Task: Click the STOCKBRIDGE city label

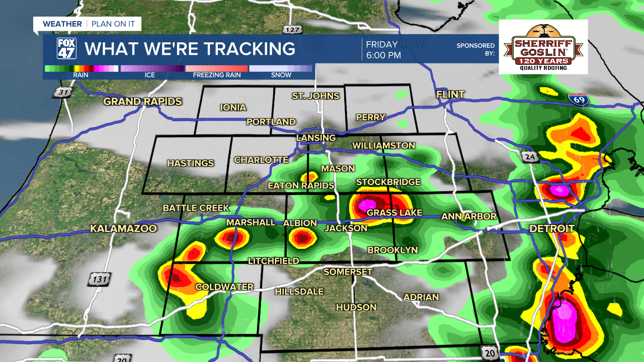Action: pos(388,182)
